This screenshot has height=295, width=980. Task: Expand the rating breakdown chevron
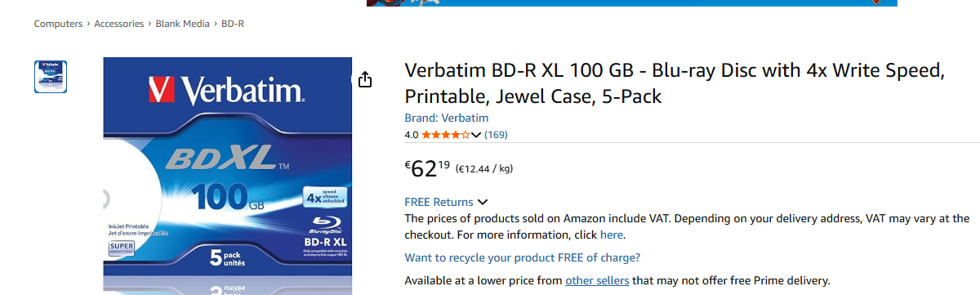[x=476, y=135]
